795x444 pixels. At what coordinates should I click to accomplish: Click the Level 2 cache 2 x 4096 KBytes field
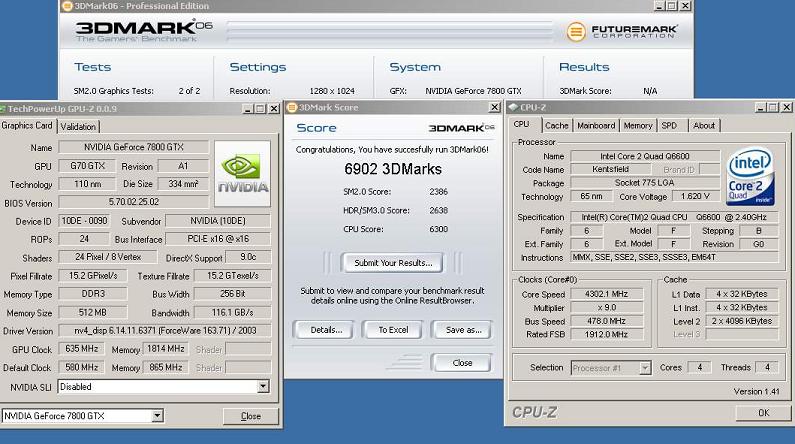click(x=742, y=321)
